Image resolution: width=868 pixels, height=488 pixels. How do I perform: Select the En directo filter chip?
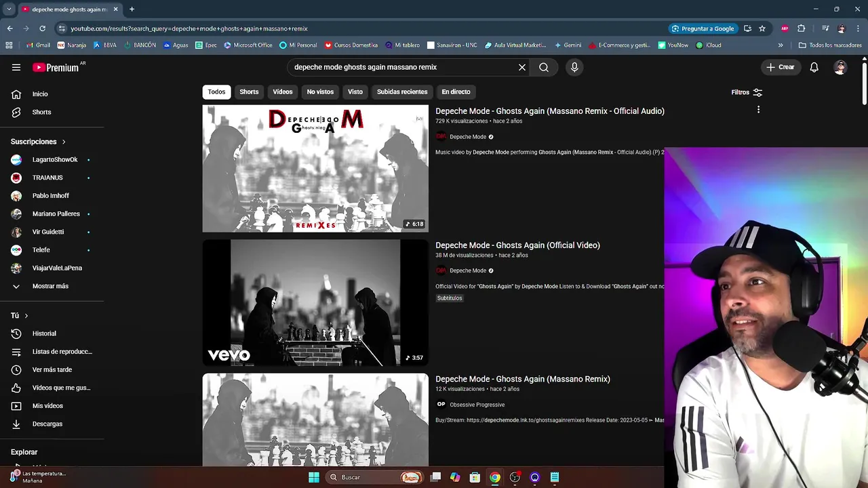pyautogui.click(x=456, y=91)
